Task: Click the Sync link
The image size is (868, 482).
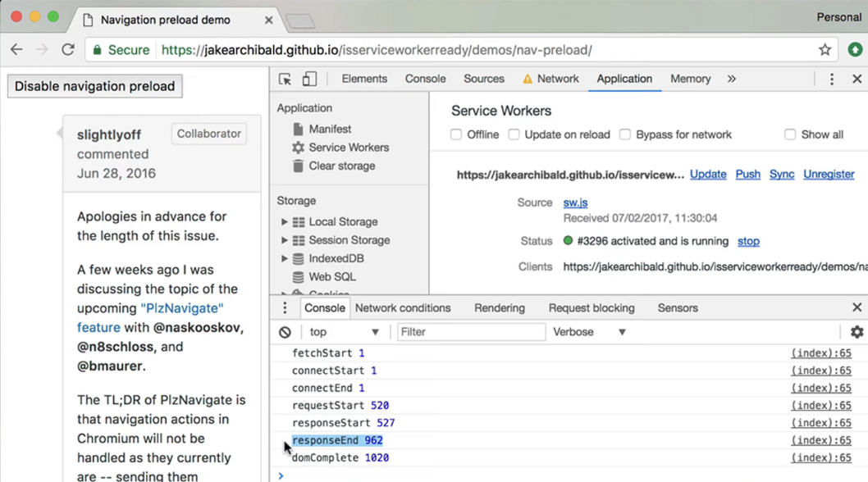Action: (782, 175)
